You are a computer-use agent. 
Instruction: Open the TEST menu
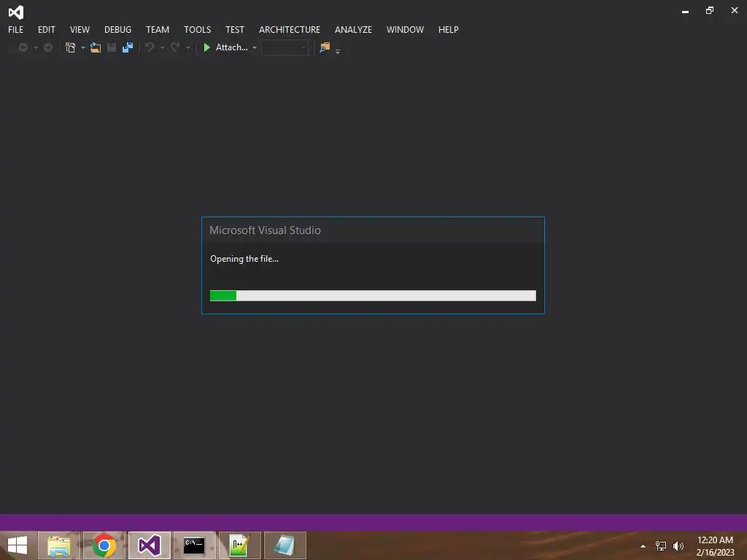point(235,29)
